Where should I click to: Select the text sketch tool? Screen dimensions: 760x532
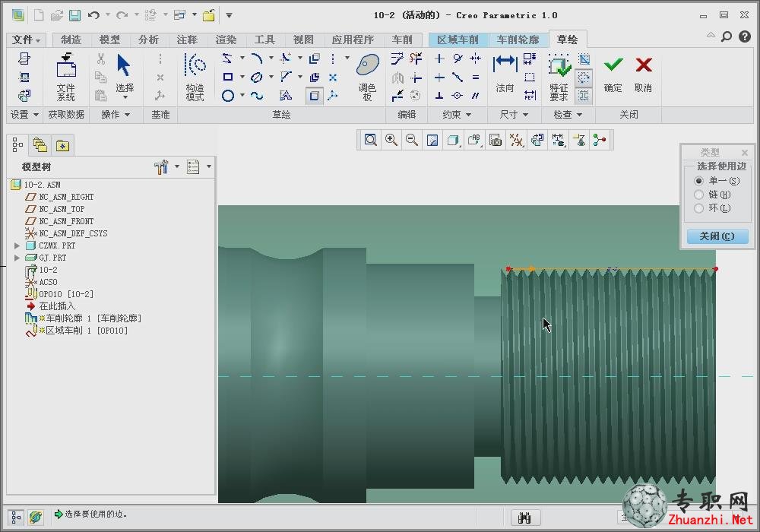click(286, 96)
